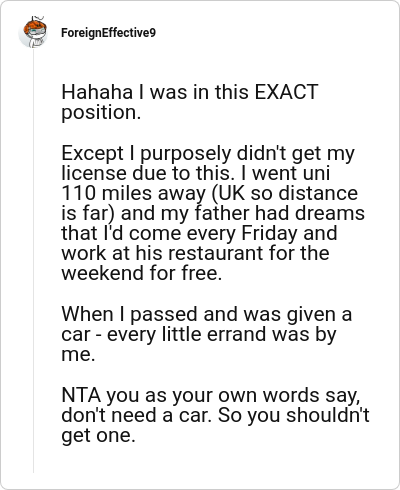Click the word 'position.' in first paragraph
The width and height of the screenshot is (400, 490).
coord(101,113)
